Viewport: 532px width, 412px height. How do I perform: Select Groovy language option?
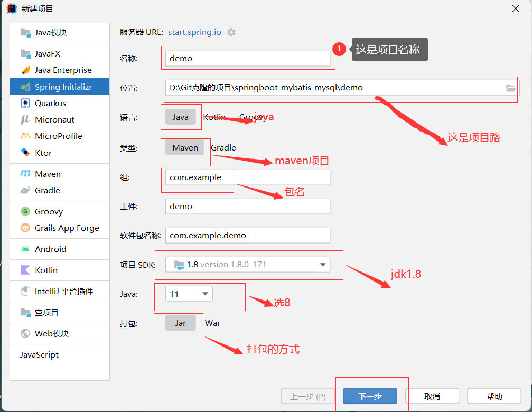point(253,117)
